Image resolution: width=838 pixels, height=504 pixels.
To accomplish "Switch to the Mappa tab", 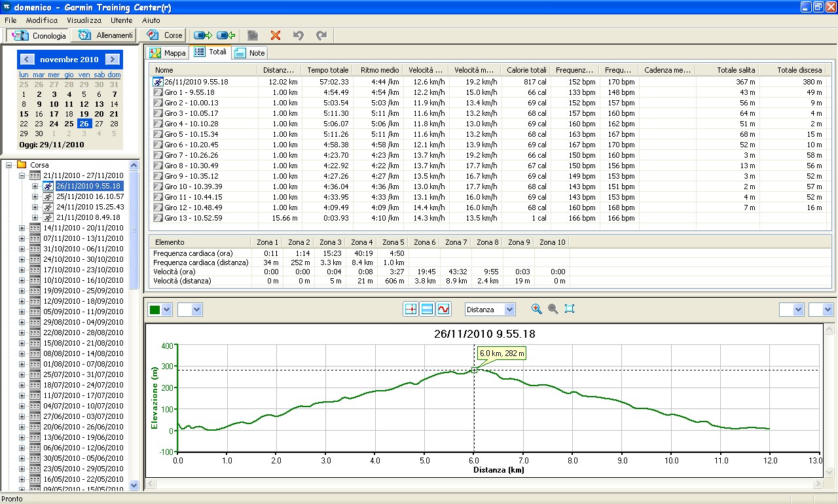I will (168, 52).
